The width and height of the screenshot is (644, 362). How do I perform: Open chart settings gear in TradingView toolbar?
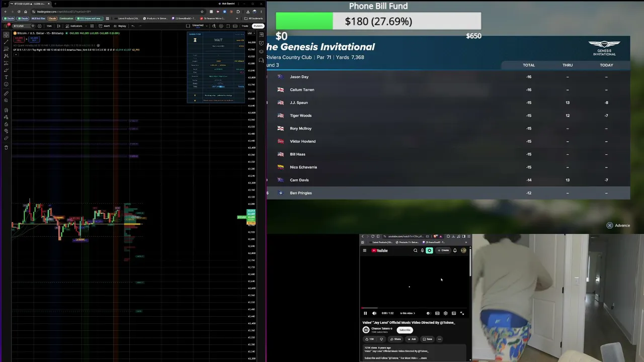coord(221,26)
